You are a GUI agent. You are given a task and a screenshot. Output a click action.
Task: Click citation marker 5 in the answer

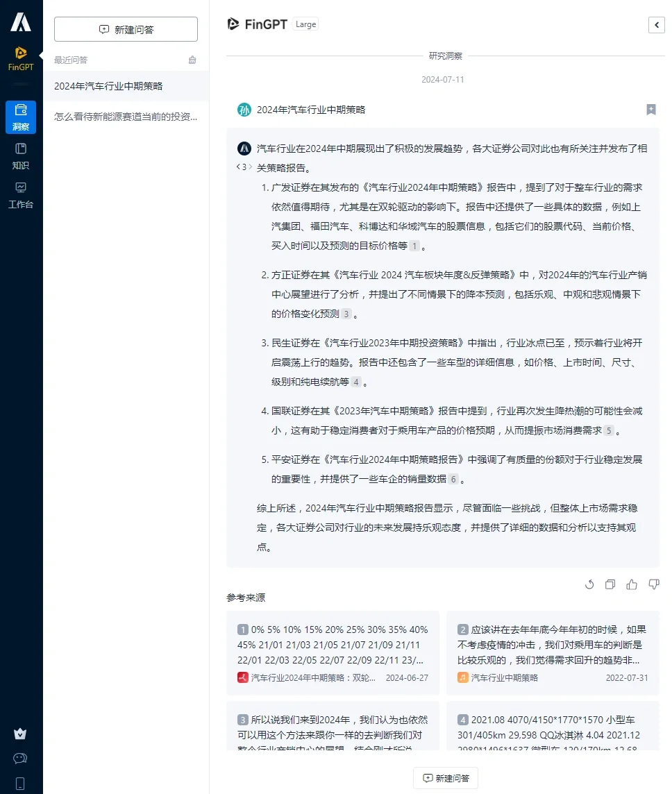(x=609, y=430)
